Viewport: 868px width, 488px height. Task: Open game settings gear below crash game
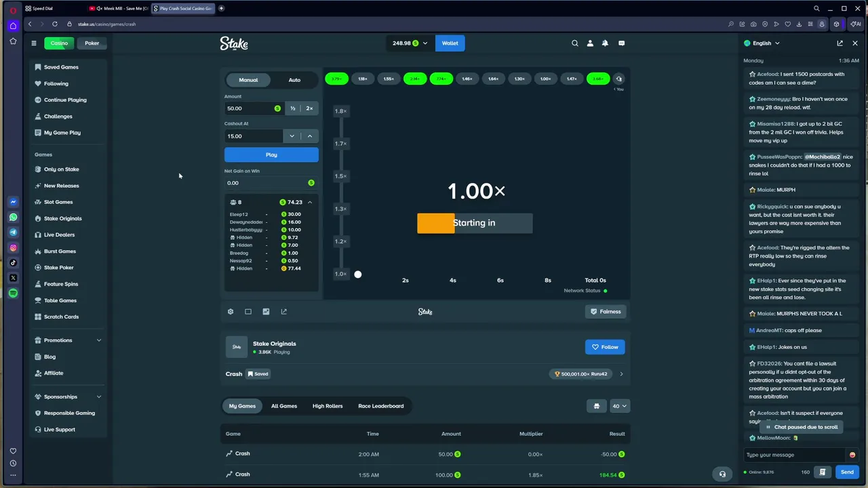click(x=231, y=312)
